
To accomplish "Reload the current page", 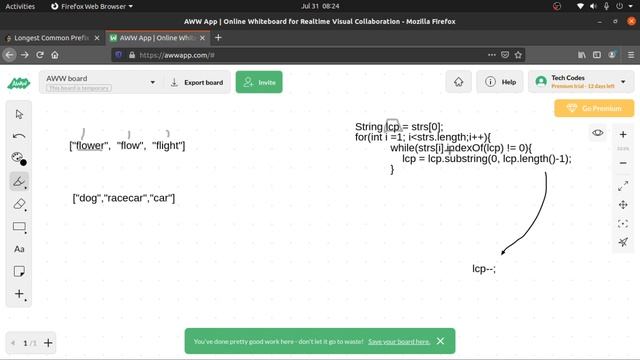I will 40,55.
